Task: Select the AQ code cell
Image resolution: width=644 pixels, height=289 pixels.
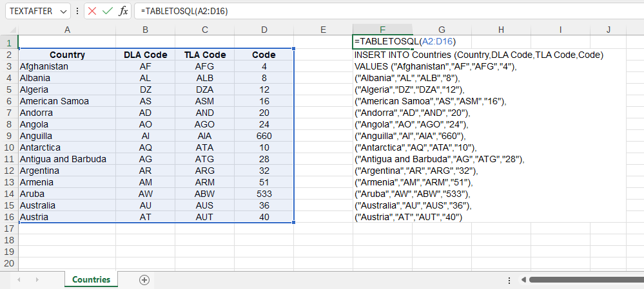Action: click(146, 147)
